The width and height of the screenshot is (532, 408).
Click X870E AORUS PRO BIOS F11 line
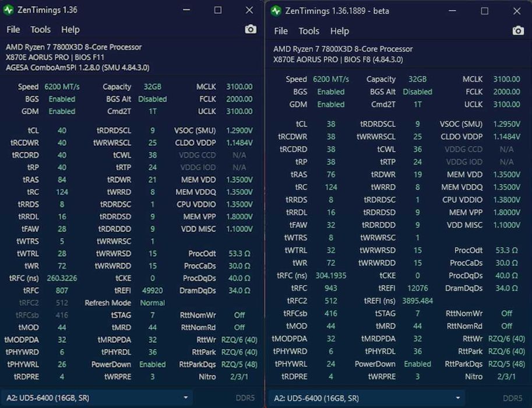click(55, 57)
